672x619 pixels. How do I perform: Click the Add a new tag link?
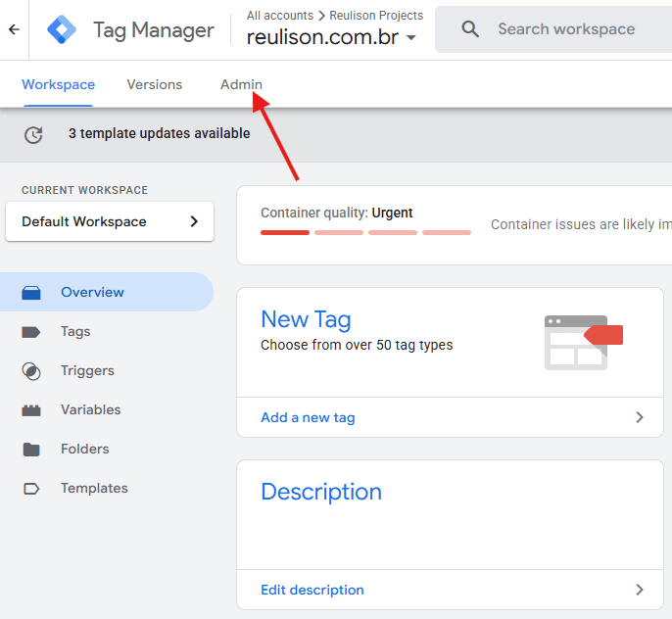point(308,417)
